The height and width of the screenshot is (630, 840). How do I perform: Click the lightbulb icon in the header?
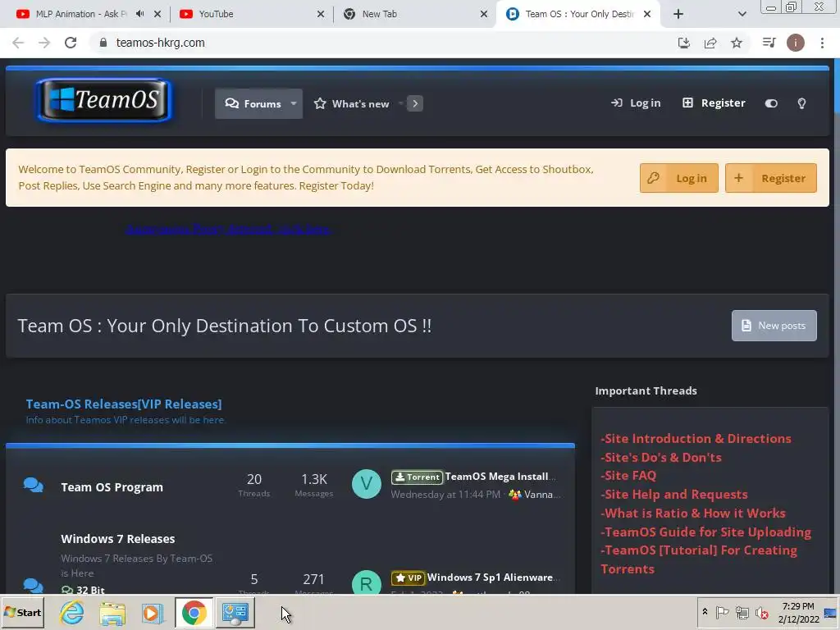point(802,103)
